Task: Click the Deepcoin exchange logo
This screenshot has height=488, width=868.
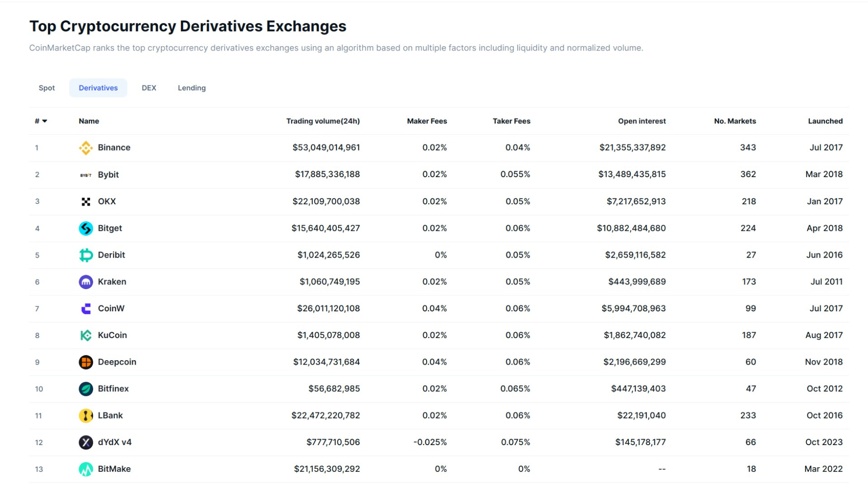Action: pos(85,361)
